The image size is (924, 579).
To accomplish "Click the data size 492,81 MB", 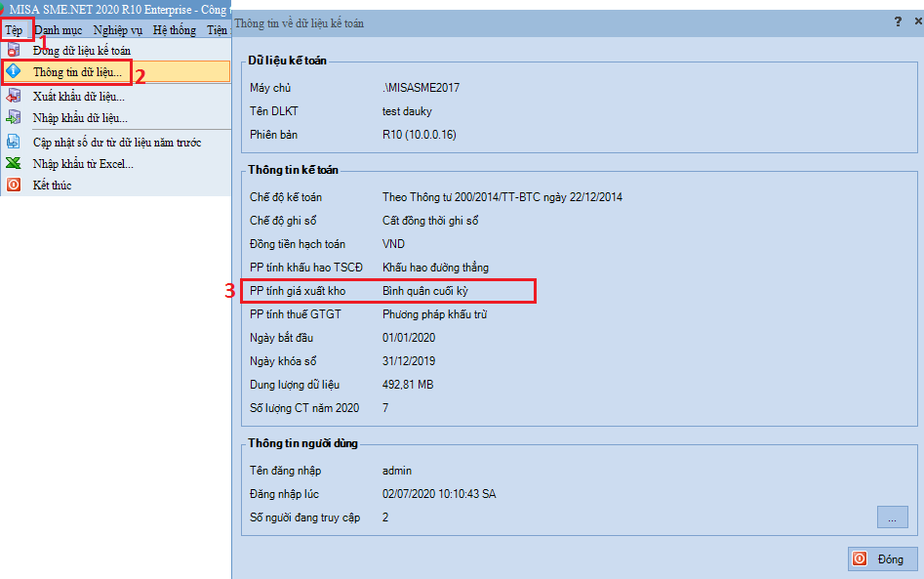I will 408,385.
